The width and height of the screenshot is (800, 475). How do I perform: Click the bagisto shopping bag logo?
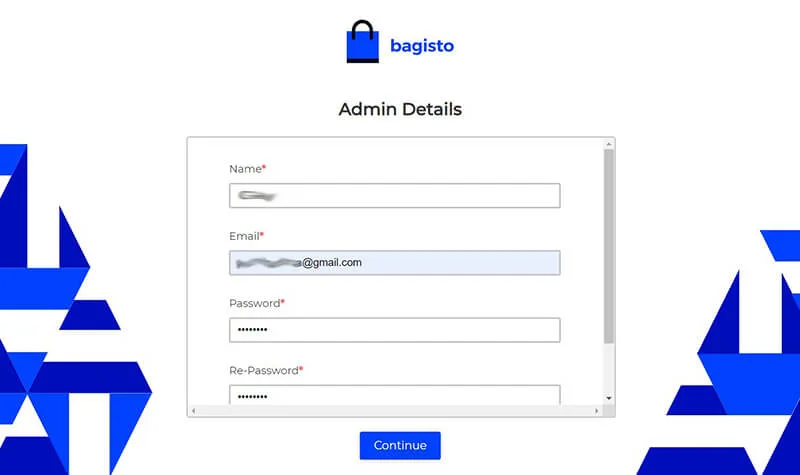tap(363, 42)
